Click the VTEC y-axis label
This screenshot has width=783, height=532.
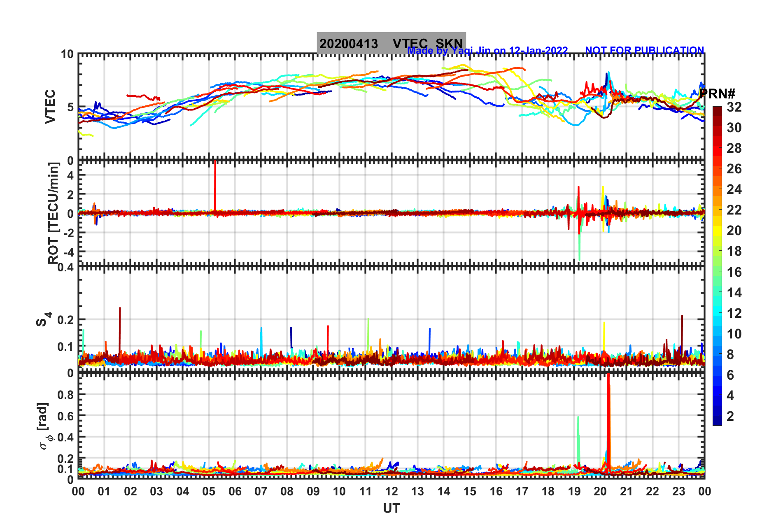[x=50, y=106]
